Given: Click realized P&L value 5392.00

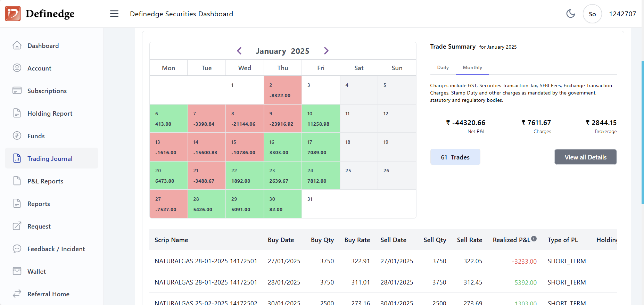Looking at the screenshot, I should pyautogui.click(x=526, y=282).
